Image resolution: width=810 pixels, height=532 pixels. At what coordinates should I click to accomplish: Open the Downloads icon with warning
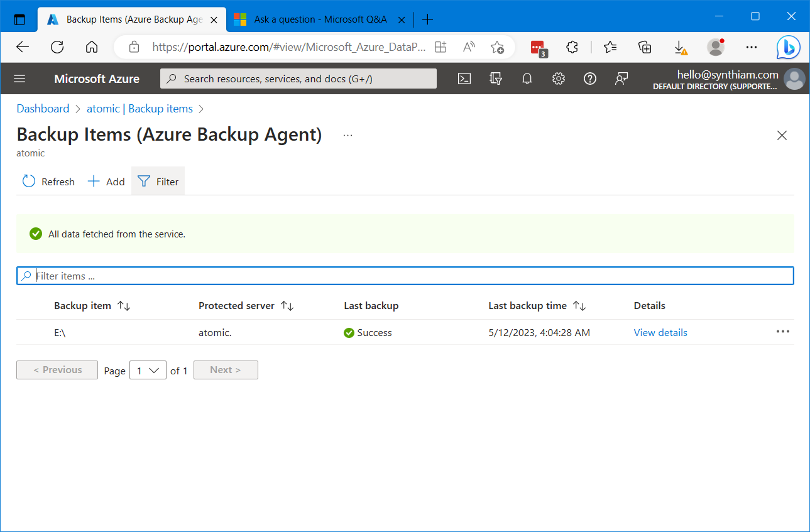pos(680,48)
